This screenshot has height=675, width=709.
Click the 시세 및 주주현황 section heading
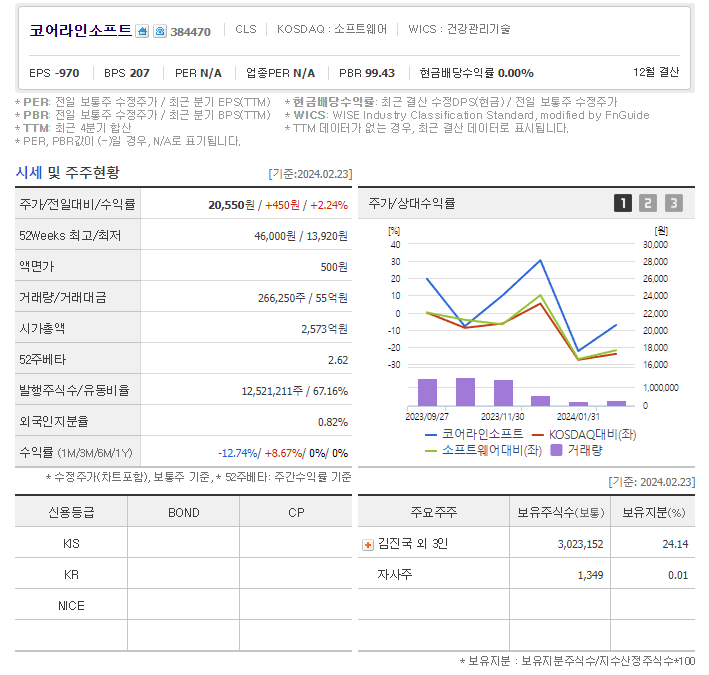(x=68, y=173)
